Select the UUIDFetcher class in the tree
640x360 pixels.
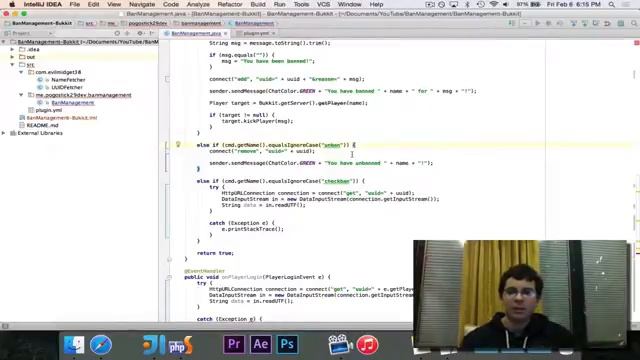67,87
